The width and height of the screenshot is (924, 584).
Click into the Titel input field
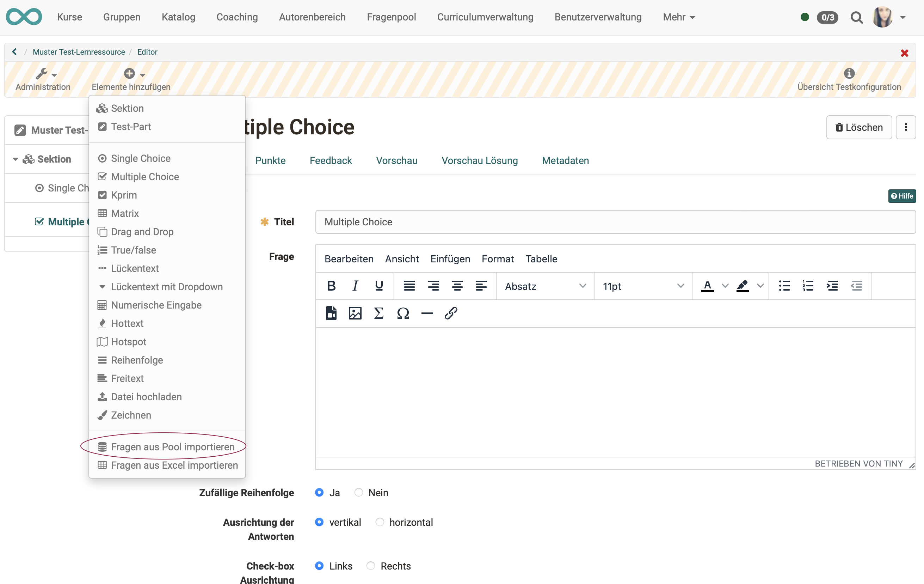point(615,222)
